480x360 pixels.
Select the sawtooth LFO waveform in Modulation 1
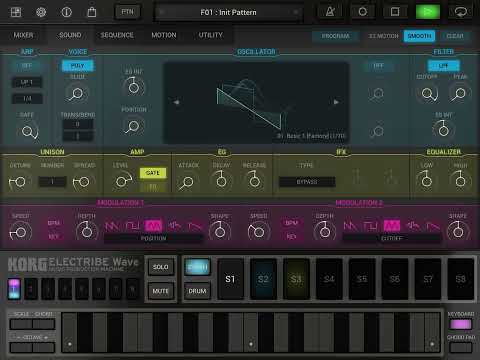[112, 226]
